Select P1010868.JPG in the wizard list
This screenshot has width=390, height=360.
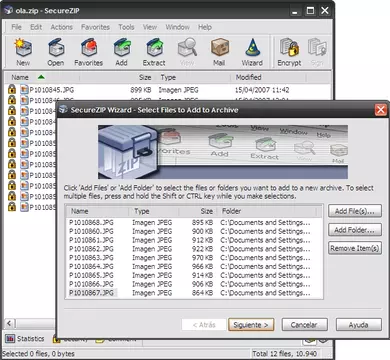pos(91,222)
